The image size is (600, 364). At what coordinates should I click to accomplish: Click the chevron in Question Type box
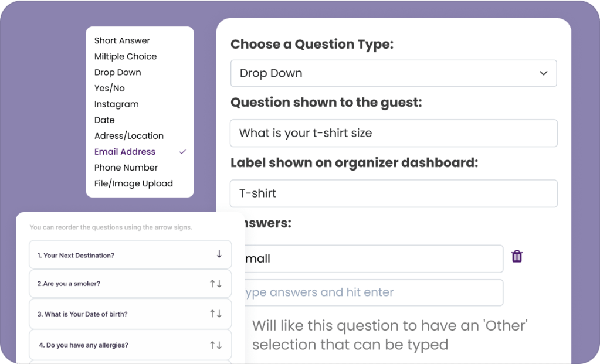(543, 73)
